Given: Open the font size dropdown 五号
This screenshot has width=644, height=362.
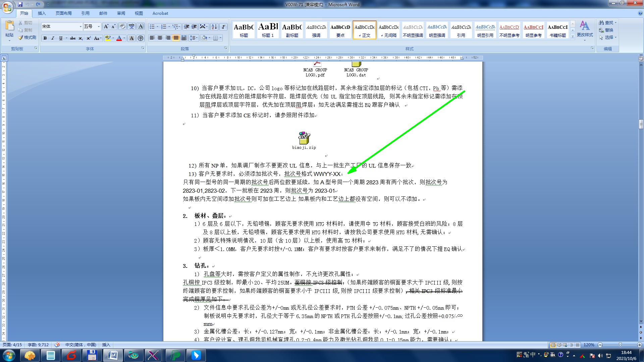Looking at the screenshot, I should tap(99, 26).
